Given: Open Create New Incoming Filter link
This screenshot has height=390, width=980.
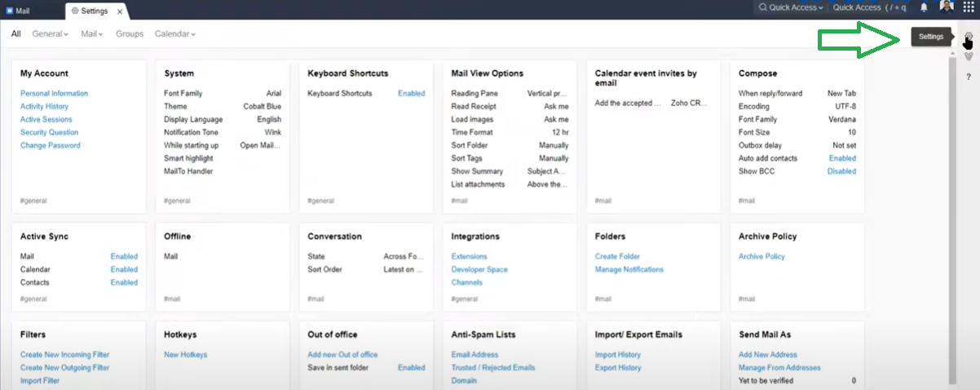Looking at the screenshot, I should 64,355.
